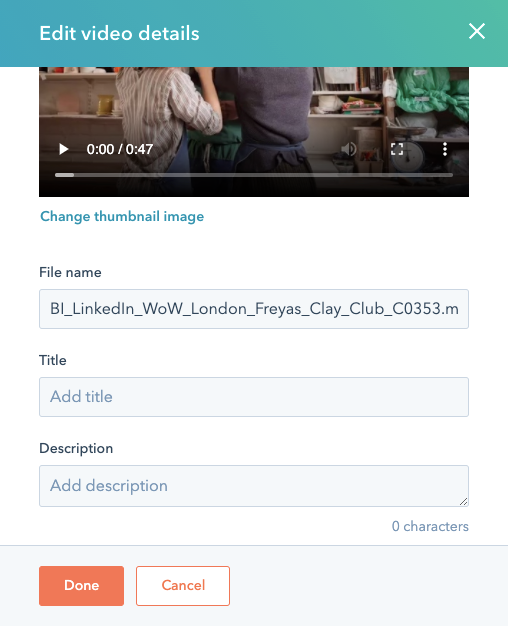Open Change thumbnail image link

point(122,216)
